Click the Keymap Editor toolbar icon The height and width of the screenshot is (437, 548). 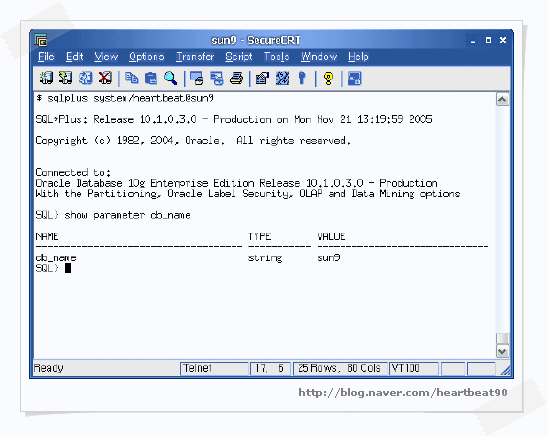[282, 78]
